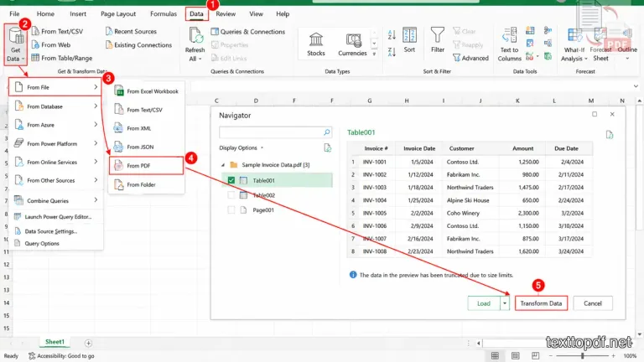Click From Table/Range in ribbon
Screen dimensions: 644x362
(61, 58)
